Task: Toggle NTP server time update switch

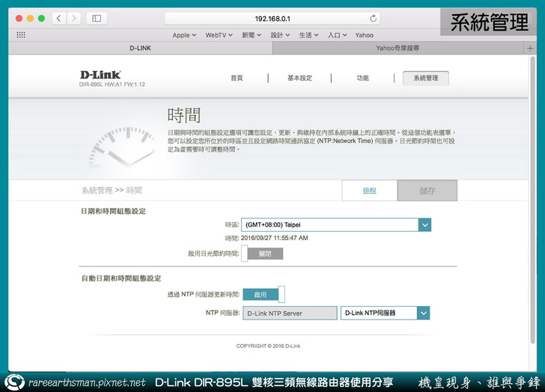Action: 264,295
